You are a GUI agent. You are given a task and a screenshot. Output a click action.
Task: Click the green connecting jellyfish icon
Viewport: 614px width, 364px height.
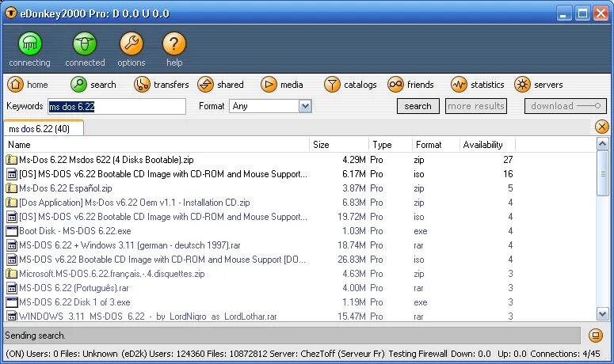pyautogui.click(x=30, y=44)
